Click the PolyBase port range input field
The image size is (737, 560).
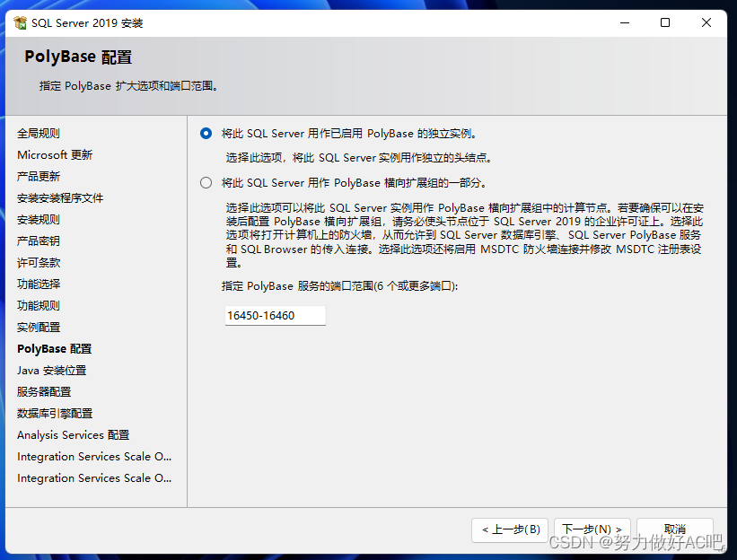click(x=275, y=315)
